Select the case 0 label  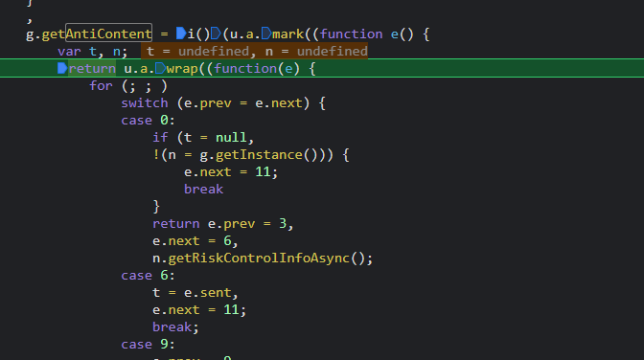[148, 121]
